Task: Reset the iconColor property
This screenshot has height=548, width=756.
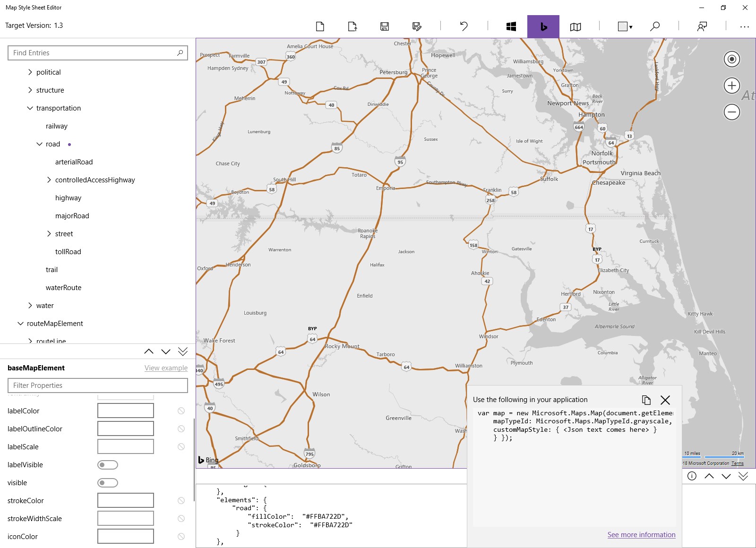Action: coord(181,537)
